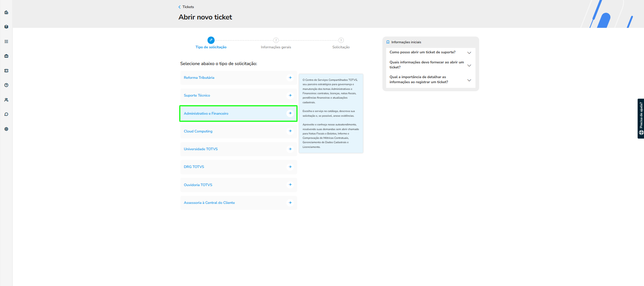Go back to Tickets via breadcrumb link
644x286 pixels.
point(188,7)
